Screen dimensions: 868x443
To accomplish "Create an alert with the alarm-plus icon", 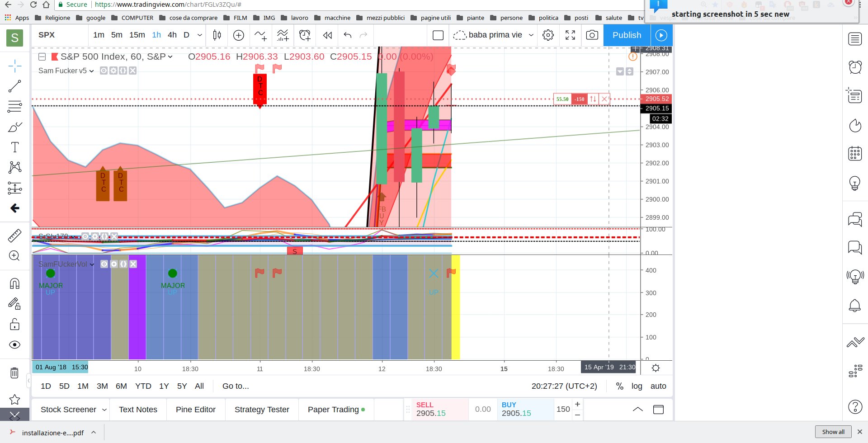I will coord(305,35).
